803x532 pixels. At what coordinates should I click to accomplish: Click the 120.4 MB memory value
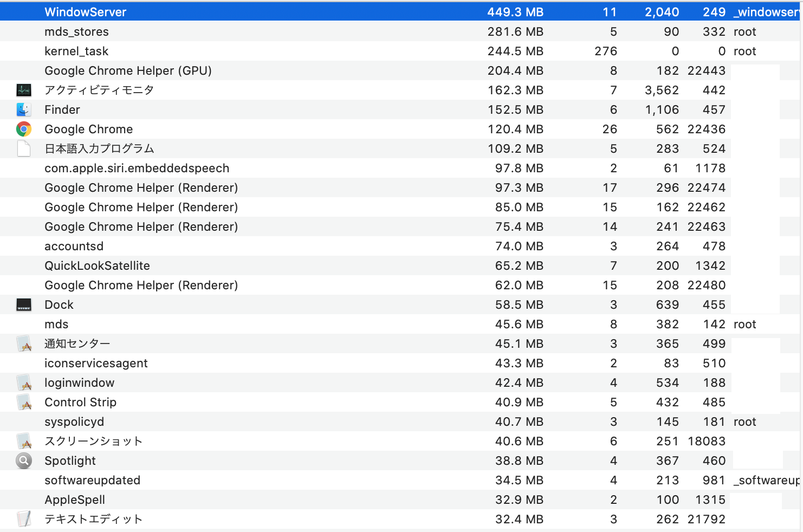(x=515, y=129)
